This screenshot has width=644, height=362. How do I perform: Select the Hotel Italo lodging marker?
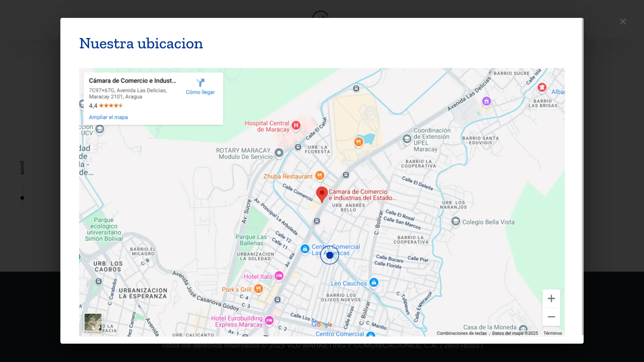click(x=279, y=276)
